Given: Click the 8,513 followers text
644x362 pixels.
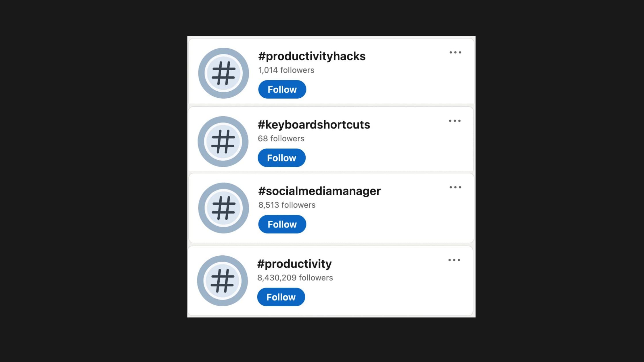Looking at the screenshot, I should pyautogui.click(x=287, y=205).
